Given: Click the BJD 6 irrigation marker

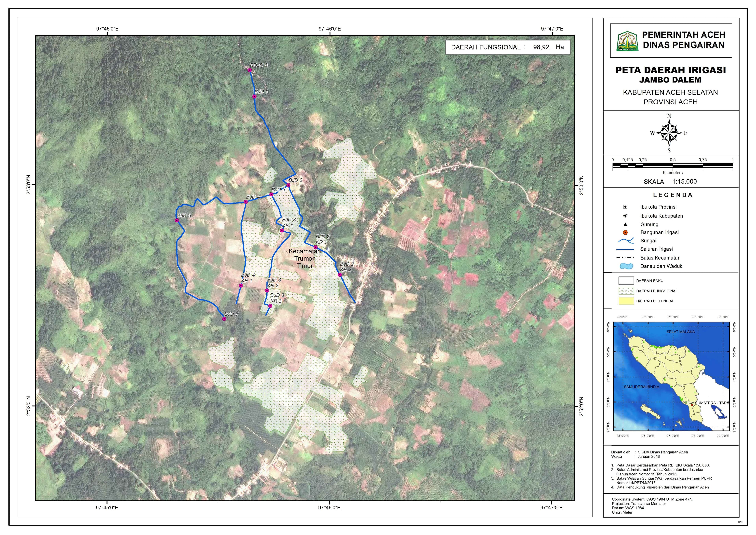Looking at the screenshot, I should tap(224, 319).
